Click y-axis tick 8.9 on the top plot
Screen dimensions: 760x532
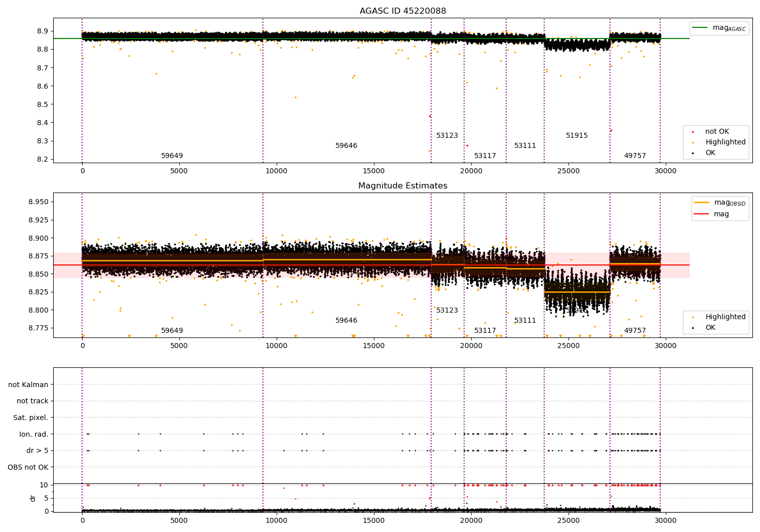pyautogui.click(x=43, y=31)
